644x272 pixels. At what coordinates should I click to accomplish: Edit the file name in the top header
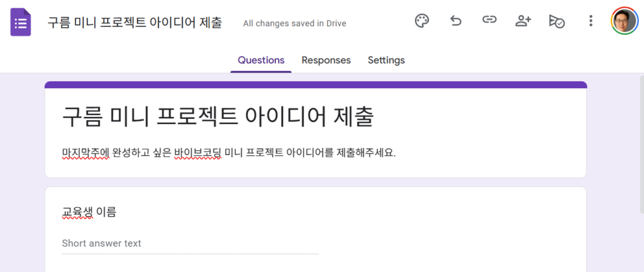(135, 23)
